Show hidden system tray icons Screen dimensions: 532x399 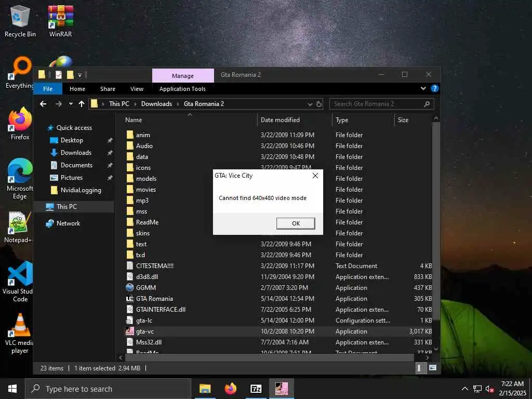click(x=465, y=389)
